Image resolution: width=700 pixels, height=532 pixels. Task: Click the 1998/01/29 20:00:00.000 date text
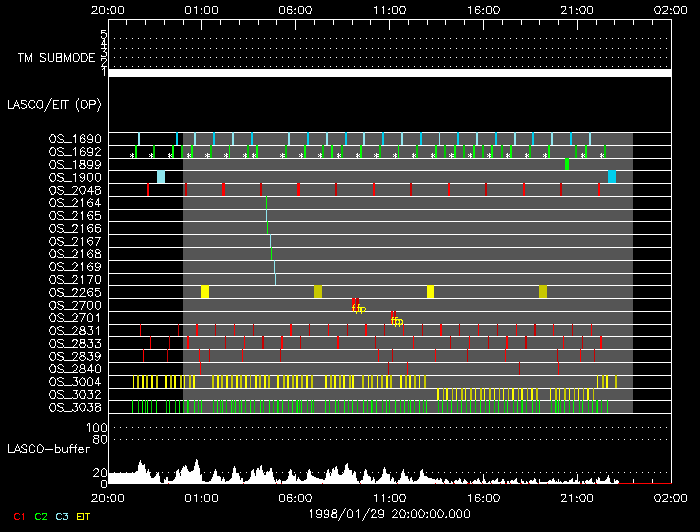pos(389,514)
